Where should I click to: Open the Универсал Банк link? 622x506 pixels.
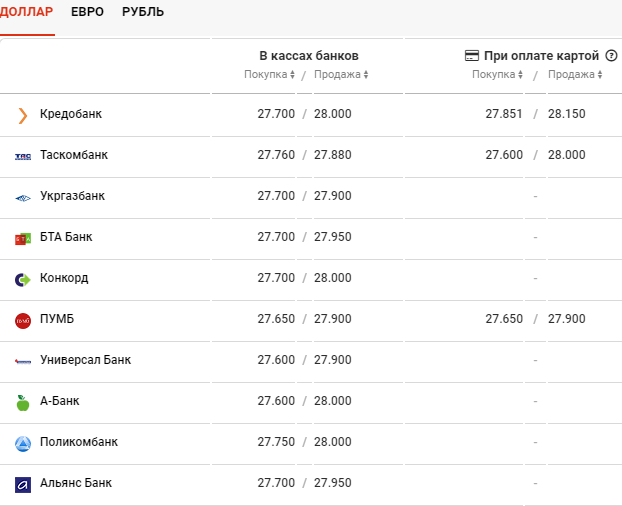coord(85,360)
